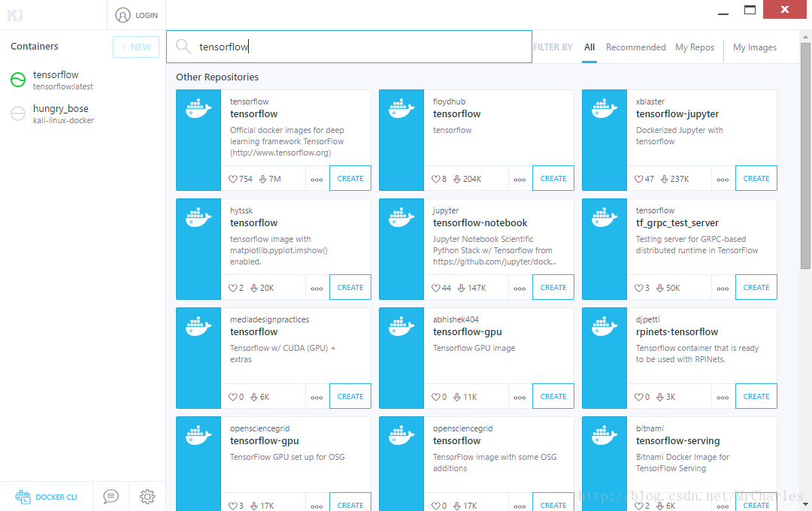Image resolution: width=812 pixels, height=511 pixels.
Task: Open the feedback chat bubble icon
Action: [111, 497]
